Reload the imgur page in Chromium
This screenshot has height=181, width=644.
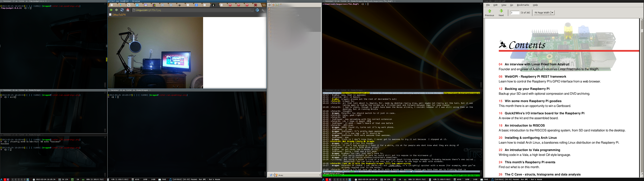pos(122,10)
